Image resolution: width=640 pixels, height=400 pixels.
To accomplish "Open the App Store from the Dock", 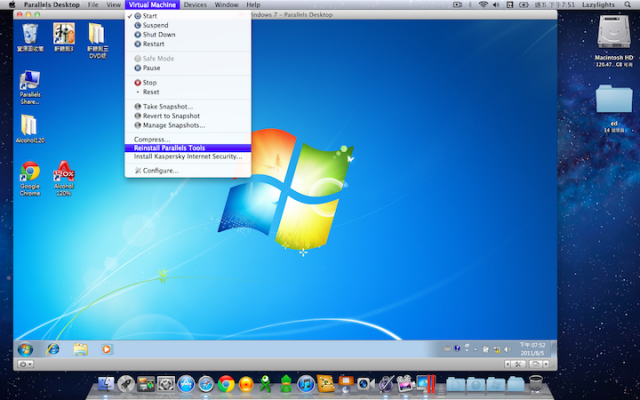I will [x=186, y=384].
